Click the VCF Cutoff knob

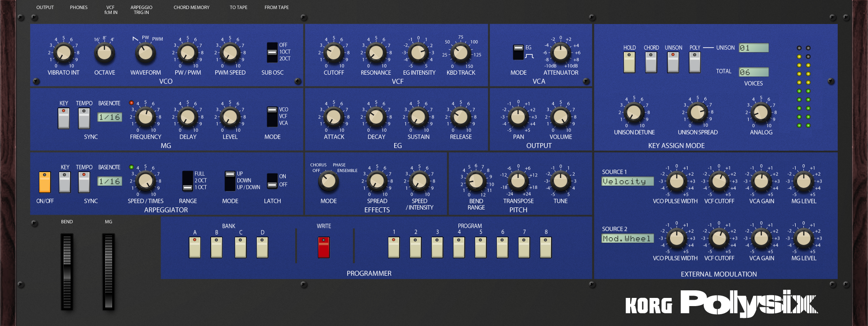tap(334, 53)
